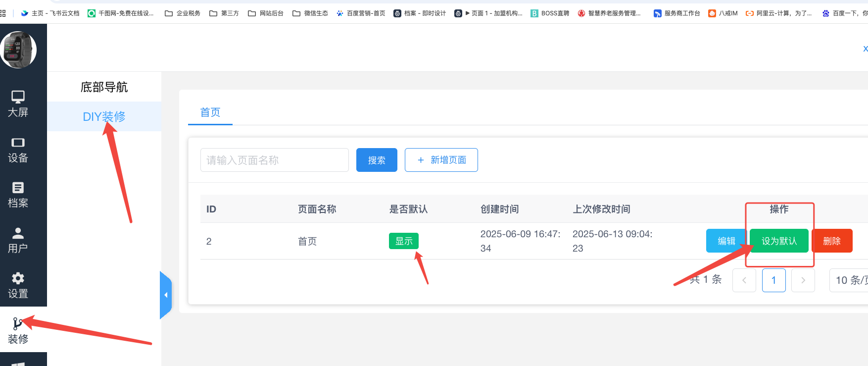Click the 搜索 button
868x366 pixels.
[x=377, y=160]
